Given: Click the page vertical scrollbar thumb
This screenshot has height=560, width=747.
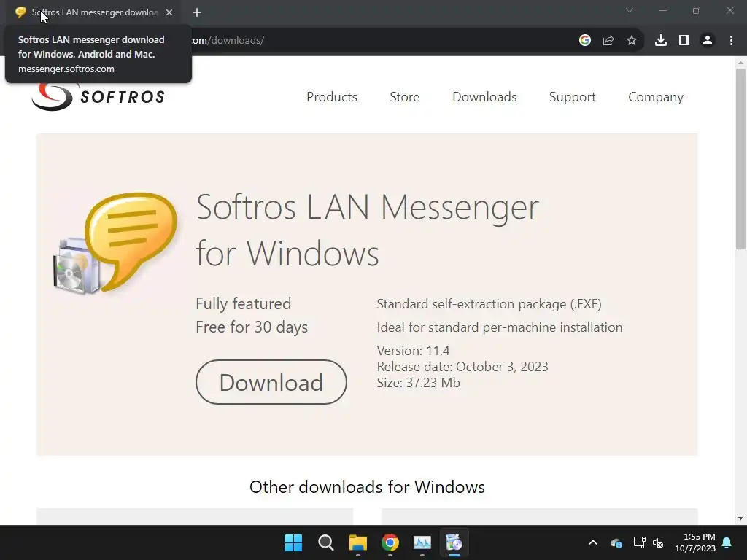Looking at the screenshot, I should point(741,159).
